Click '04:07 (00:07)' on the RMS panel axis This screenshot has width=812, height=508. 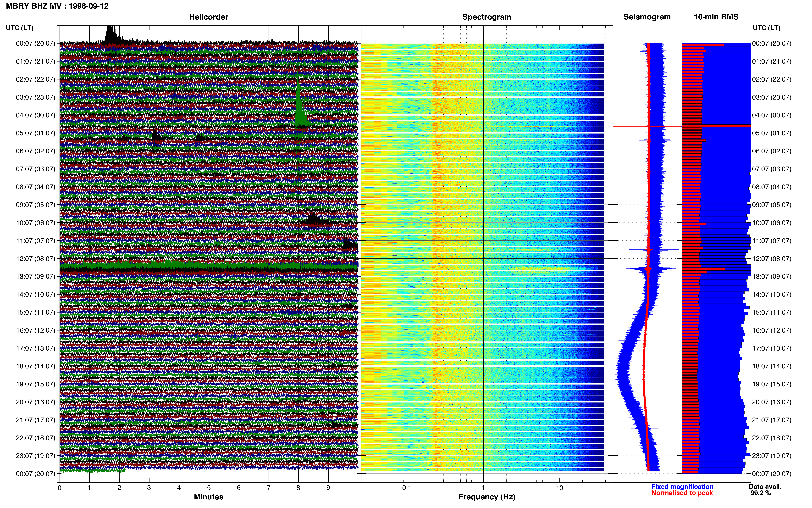pyautogui.click(x=772, y=115)
